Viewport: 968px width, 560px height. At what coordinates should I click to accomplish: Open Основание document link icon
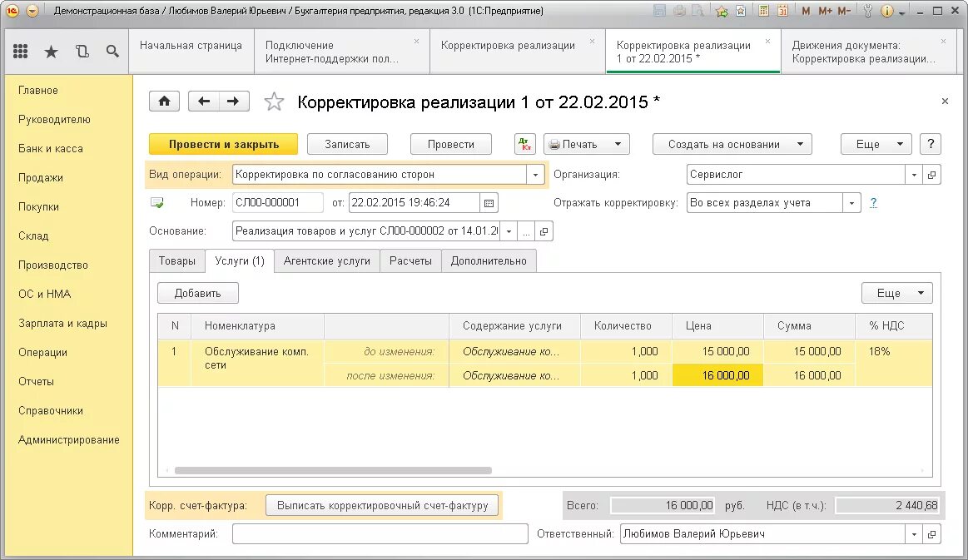pos(544,231)
